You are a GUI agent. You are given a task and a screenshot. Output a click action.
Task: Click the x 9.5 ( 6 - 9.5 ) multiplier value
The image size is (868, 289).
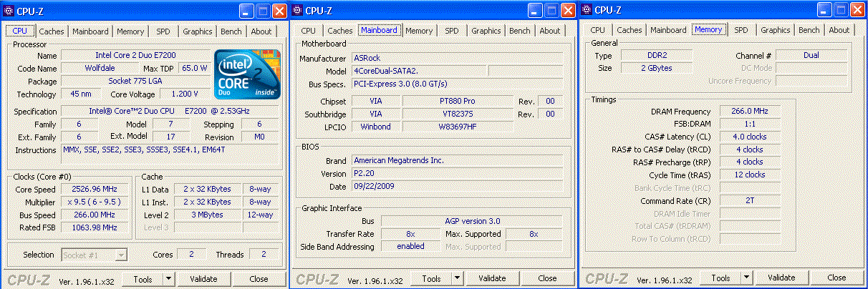click(x=93, y=202)
